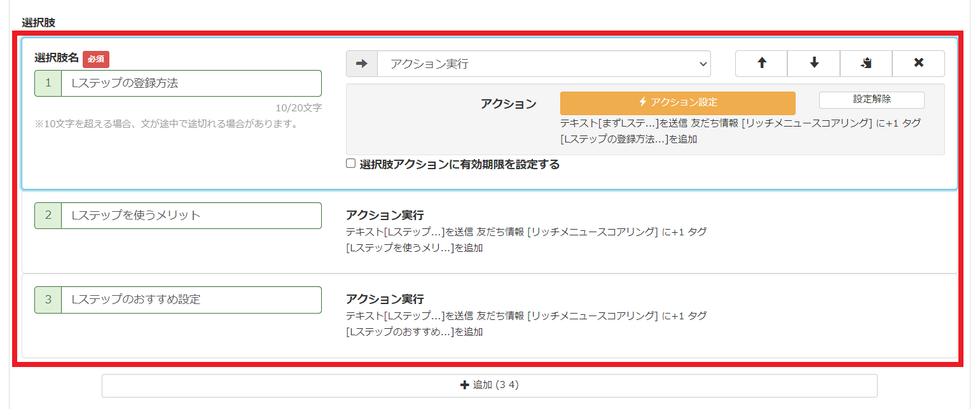This screenshot has width=980, height=409.
Task: Click the 選択肢名 label
Action: [x=57, y=58]
